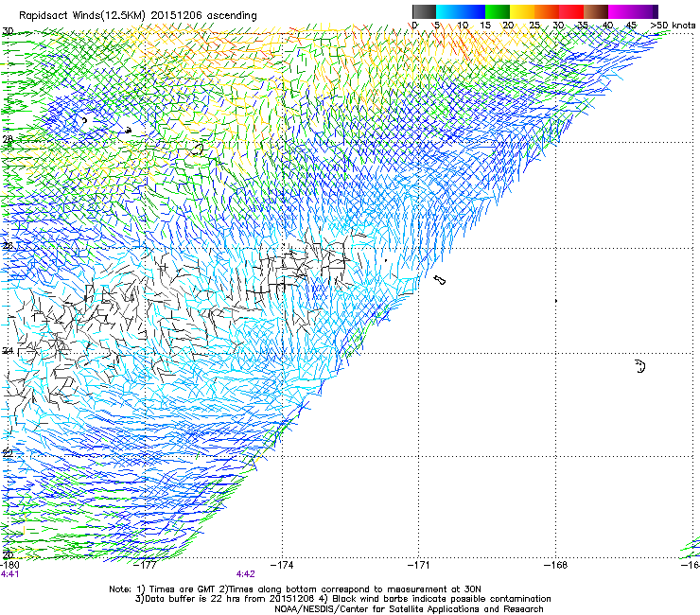Click the 28 latitude axis label
The width and height of the screenshot is (700, 615).
pyautogui.click(x=8, y=139)
